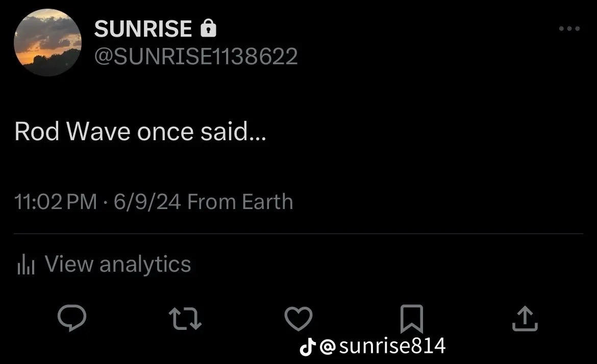Open the SUNRISE profile picture
Viewport: 597px width, 364px height.
coord(47,43)
